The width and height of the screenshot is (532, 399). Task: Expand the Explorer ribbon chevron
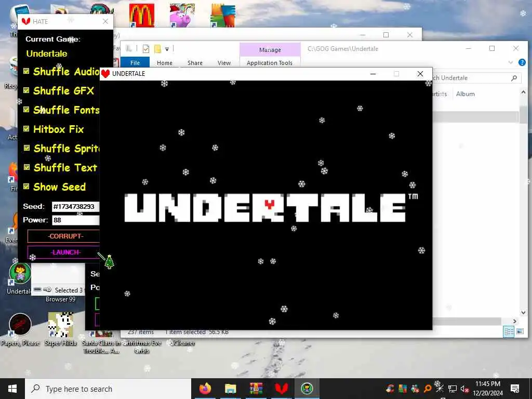click(511, 62)
